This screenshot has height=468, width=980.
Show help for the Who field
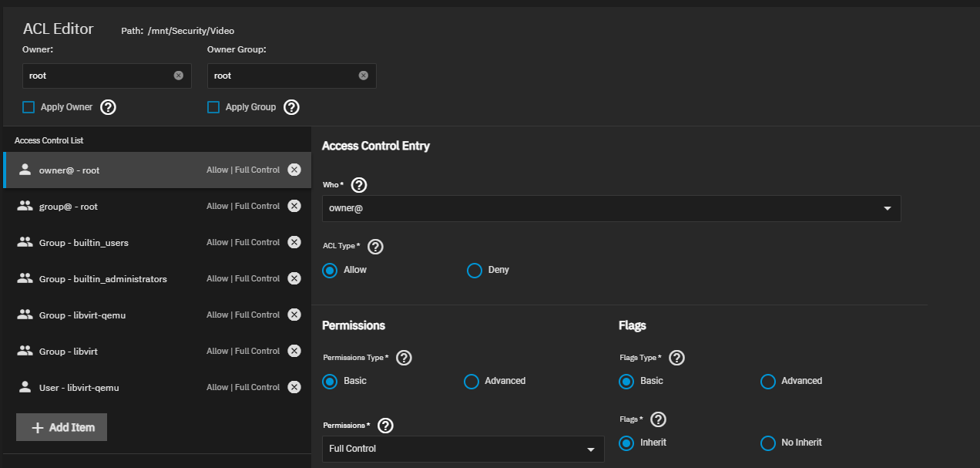tap(359, 185)
